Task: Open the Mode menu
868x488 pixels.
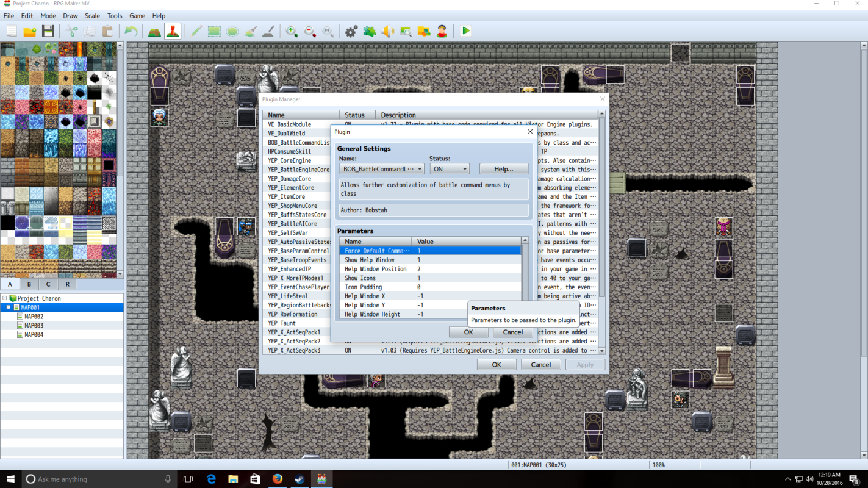Action: 48,16
